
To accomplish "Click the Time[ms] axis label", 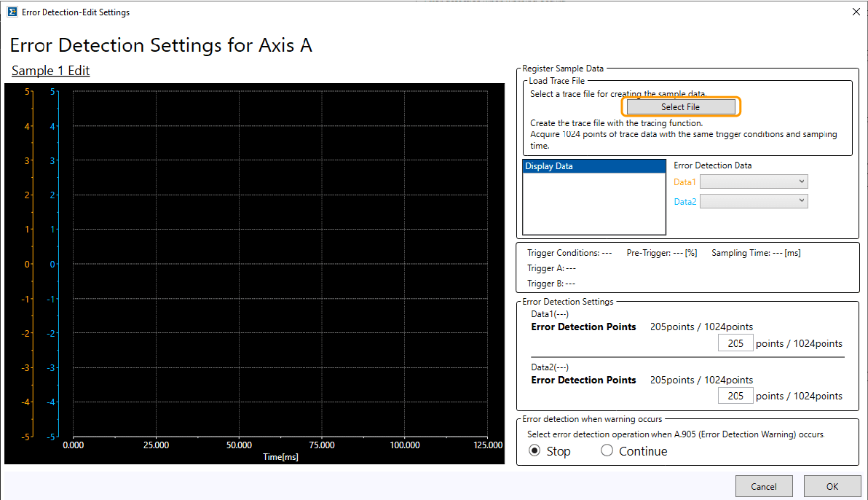I will pos(280,457).
